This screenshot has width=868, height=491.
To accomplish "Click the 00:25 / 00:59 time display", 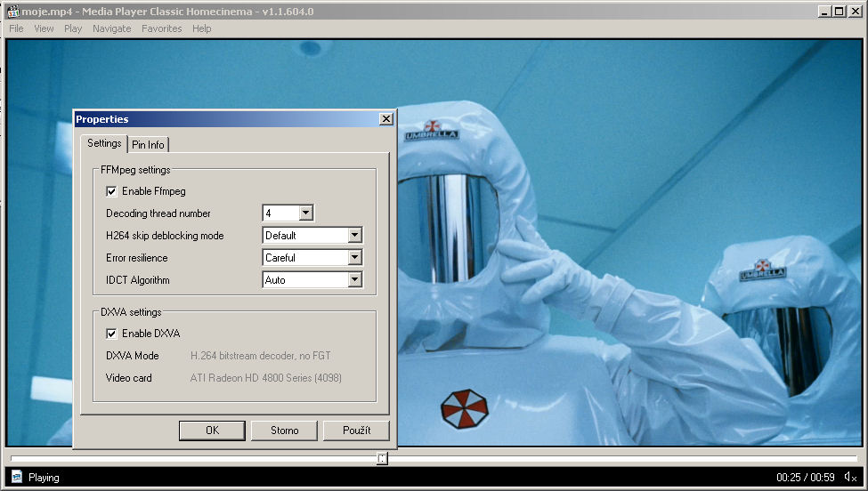I will [805, 477].
